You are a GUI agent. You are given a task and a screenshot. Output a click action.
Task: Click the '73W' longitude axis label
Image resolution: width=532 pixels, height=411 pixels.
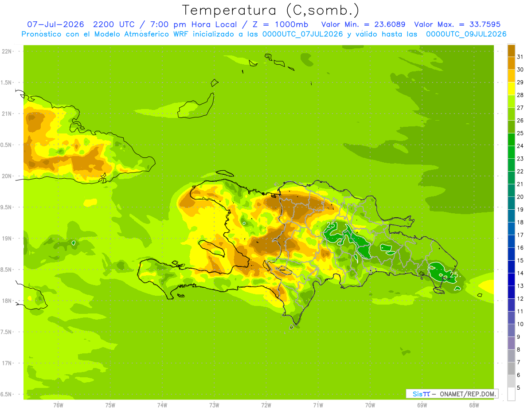214,405
